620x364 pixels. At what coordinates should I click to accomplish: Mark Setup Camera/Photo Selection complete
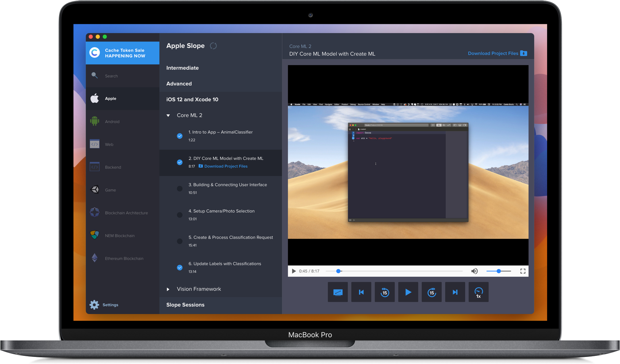tap(180, 215)
